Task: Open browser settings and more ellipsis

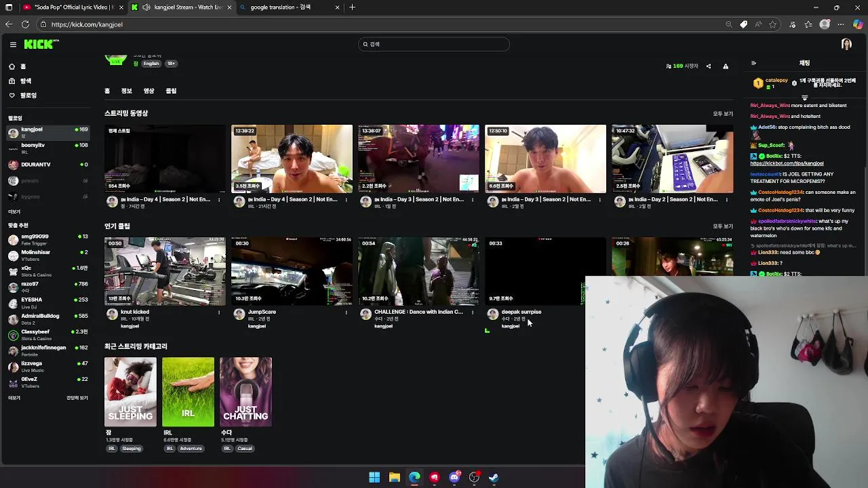Action: [842, 24]
